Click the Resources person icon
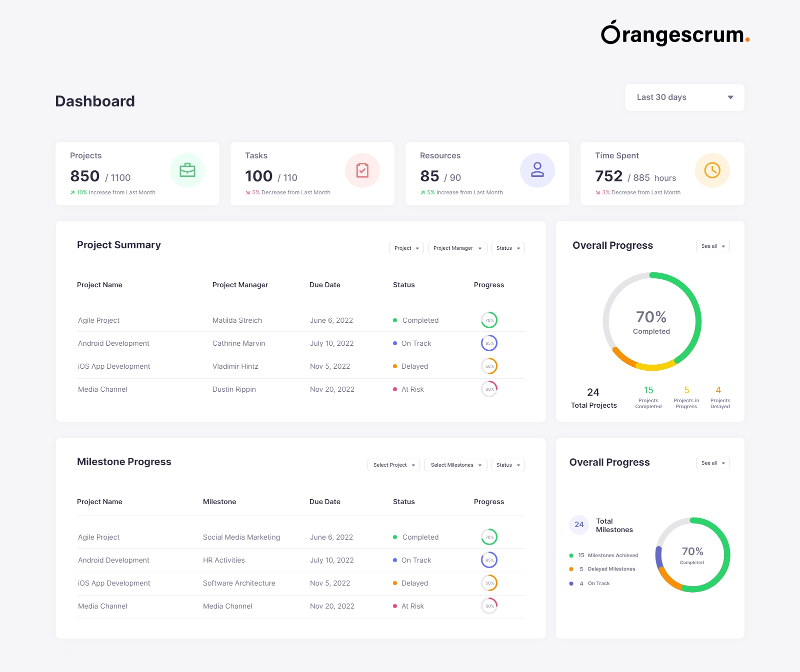Image resolution: width=800 pixels, height=672 pixels. (x=537, y=170)
